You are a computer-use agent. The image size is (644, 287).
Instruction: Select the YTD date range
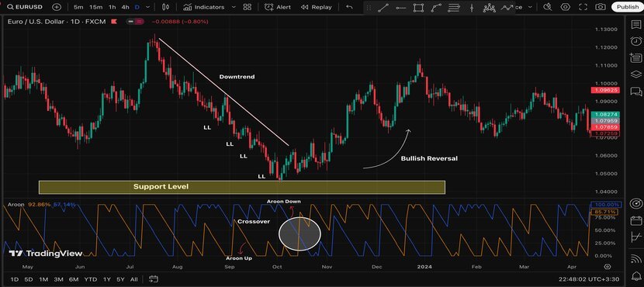[90, 279]
